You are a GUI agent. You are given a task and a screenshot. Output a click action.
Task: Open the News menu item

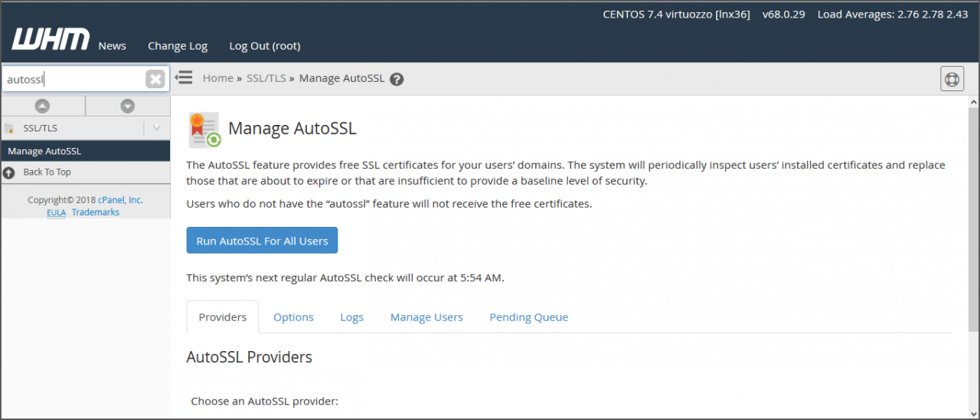112,46
